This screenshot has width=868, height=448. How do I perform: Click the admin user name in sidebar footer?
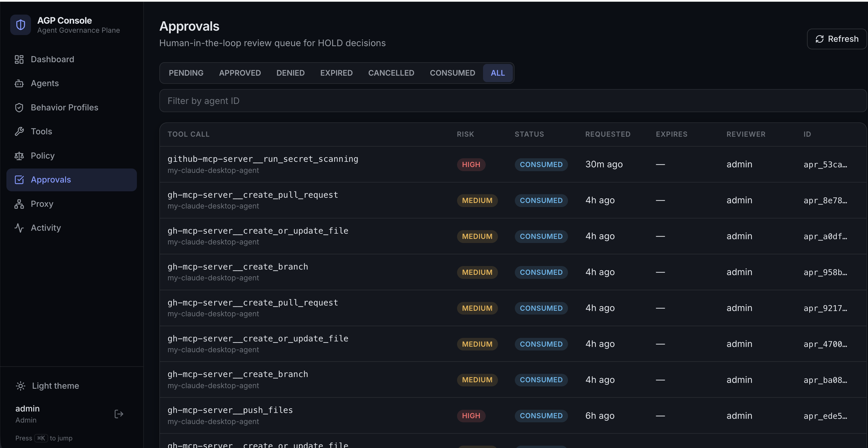[28, 409]
